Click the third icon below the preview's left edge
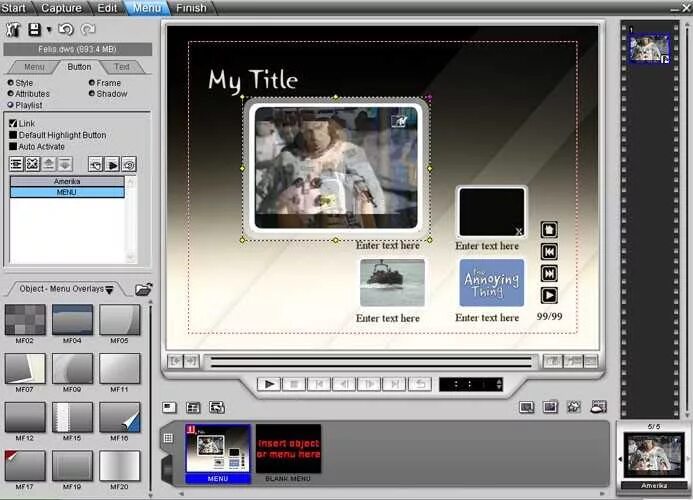This screenshot has height=500, width=693. pyautogui.click(x=217, y=407)
